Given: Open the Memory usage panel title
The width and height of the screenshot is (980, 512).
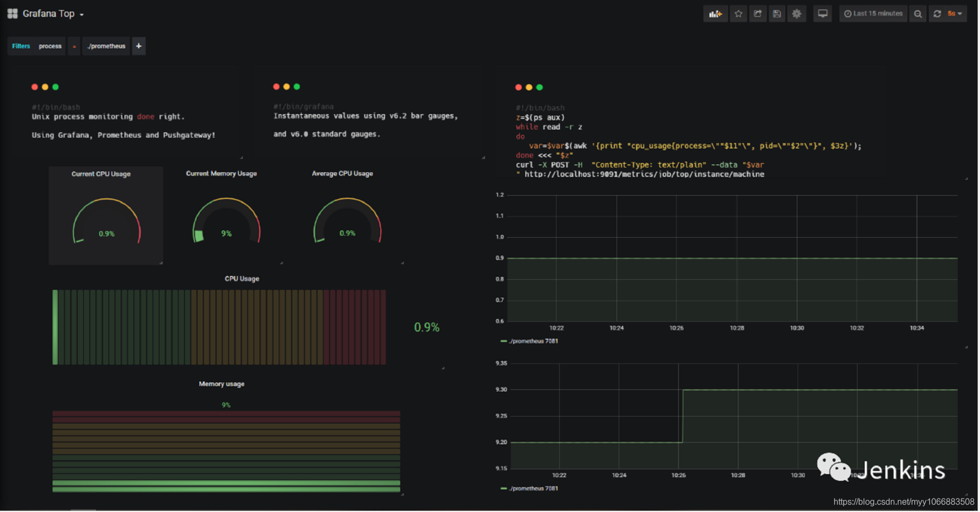Looking at the screenshot, I should pyautogui.click(x=222, y=384).
